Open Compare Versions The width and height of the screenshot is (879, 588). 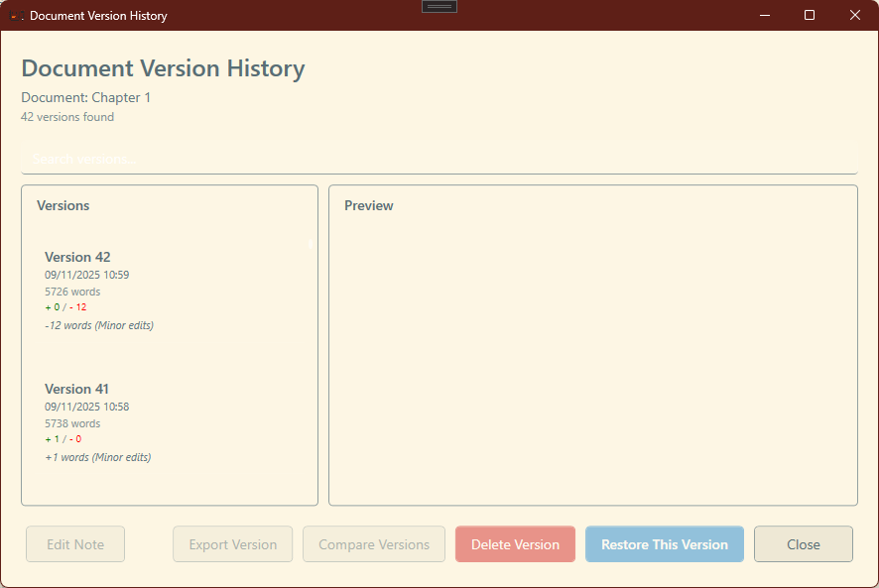click(x=374, y=543)
